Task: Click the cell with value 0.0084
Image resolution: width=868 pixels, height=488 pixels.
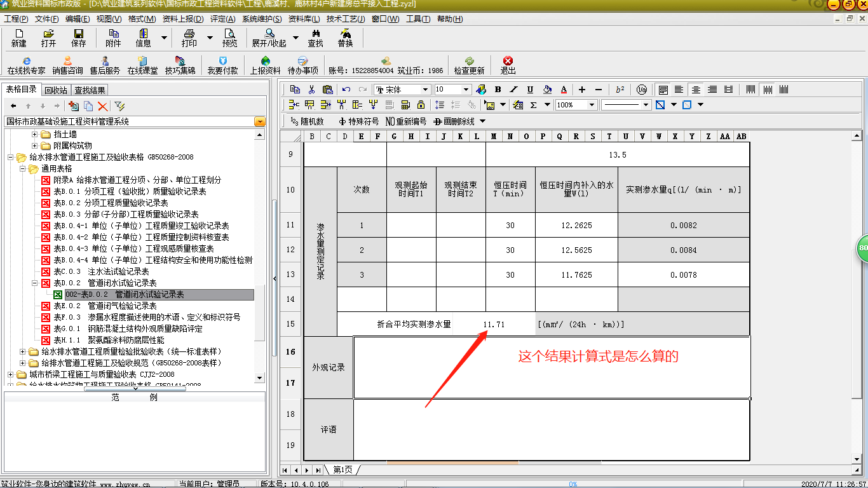Action: tap(683, 250)
